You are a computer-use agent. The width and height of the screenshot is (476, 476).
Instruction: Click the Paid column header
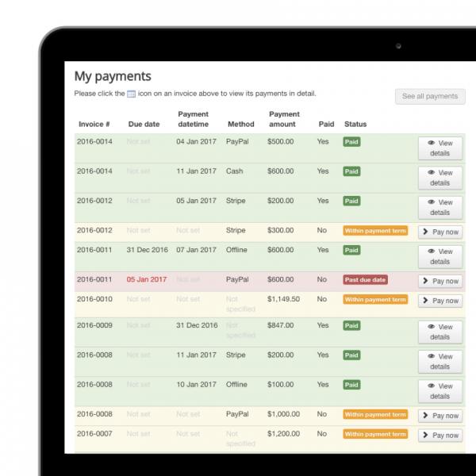[x=326, y=125]
